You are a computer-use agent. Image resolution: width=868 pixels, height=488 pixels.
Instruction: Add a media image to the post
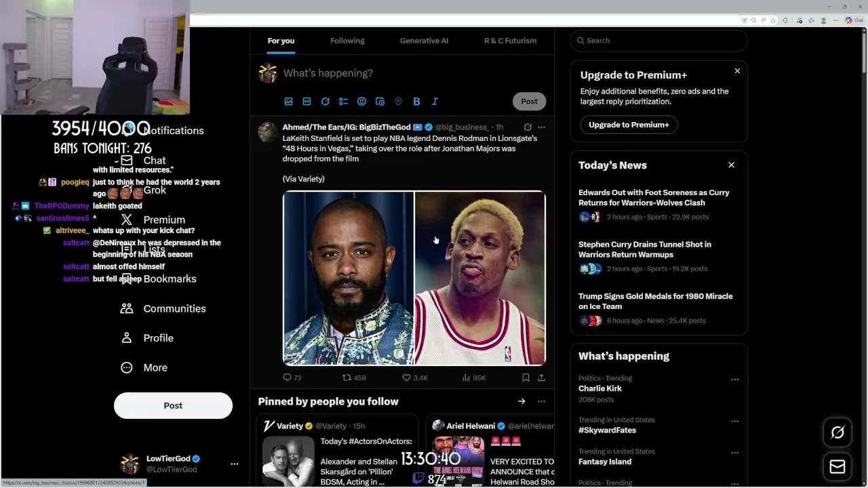click(288, 101)
